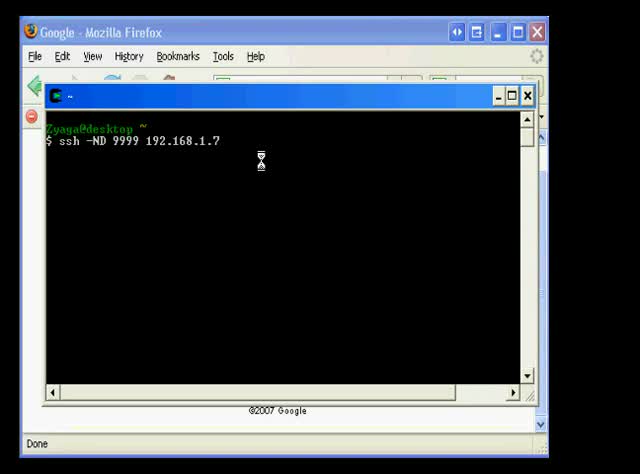The height and width of the screenshot is (474, 640).
Task: Click the '©2007 Google' footer text
Action: pos(278,411)
